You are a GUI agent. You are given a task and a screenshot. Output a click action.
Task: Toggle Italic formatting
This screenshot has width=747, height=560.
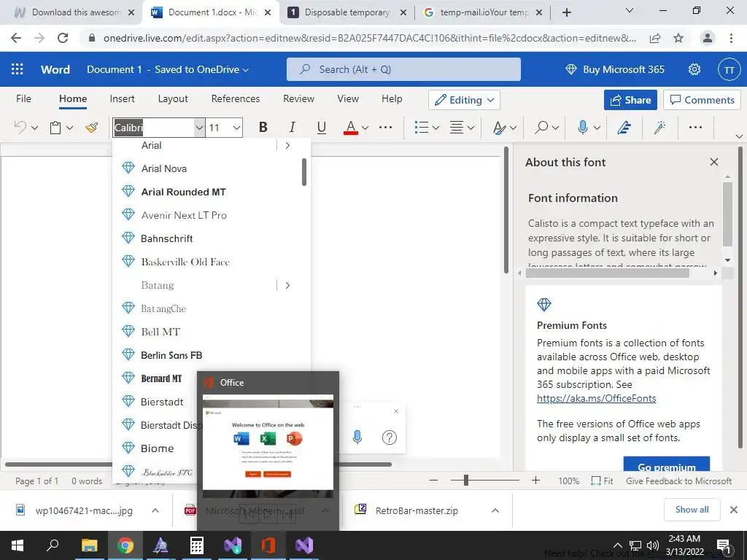point(292,127)
